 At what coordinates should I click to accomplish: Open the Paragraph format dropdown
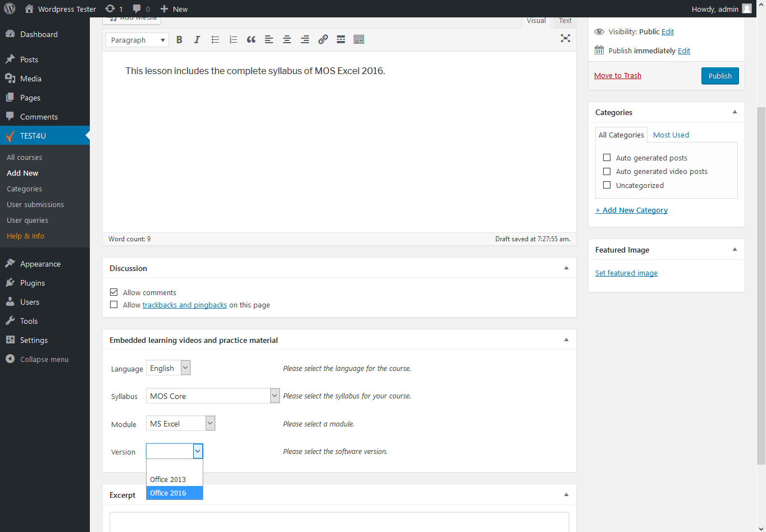[x=137, y=40]
